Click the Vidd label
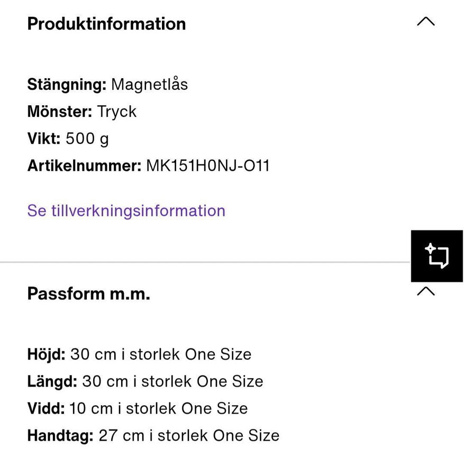Image resolution: width=464 pixels, height=476 pixels. [46, 408]
